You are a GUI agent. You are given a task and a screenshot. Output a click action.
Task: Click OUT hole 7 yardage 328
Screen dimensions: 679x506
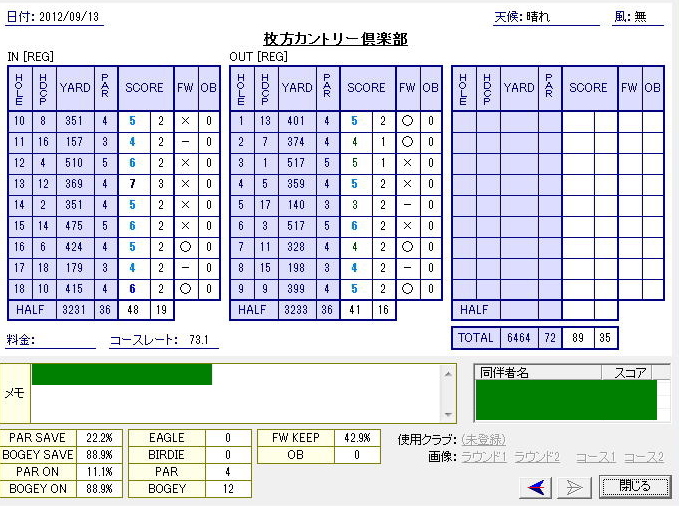tap(296, 247)
